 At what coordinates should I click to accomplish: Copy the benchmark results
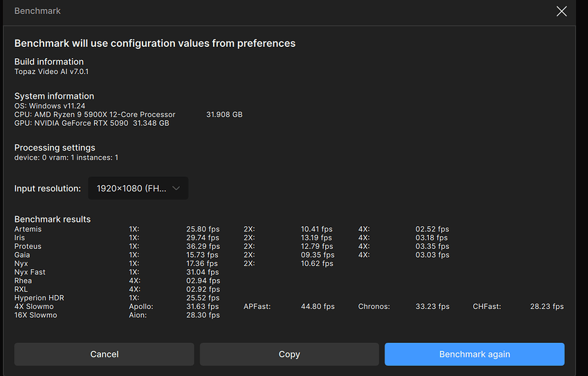pos(289,354)
